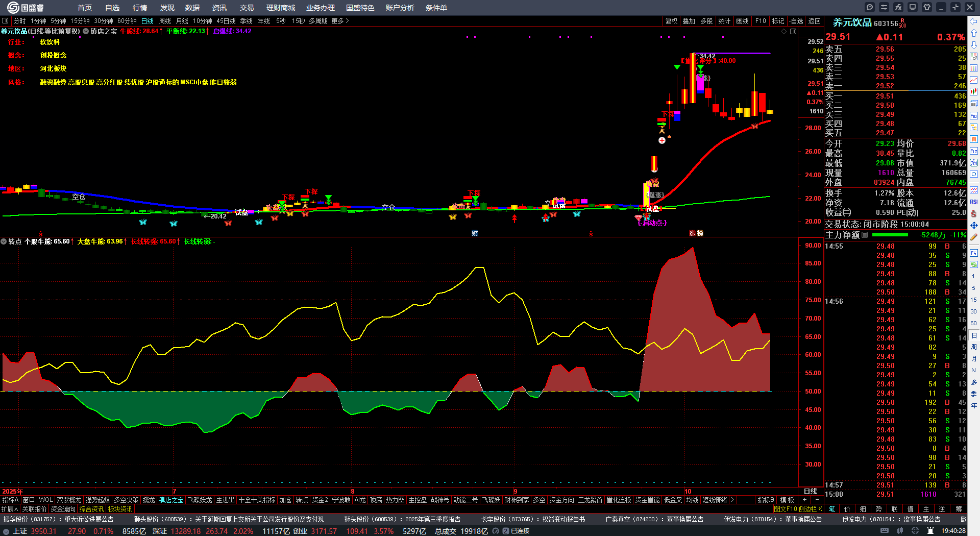The image size is (980, 536).
Task: Click the plus button beside 模板
Action: pyautogui.click(x=805, y=500)
